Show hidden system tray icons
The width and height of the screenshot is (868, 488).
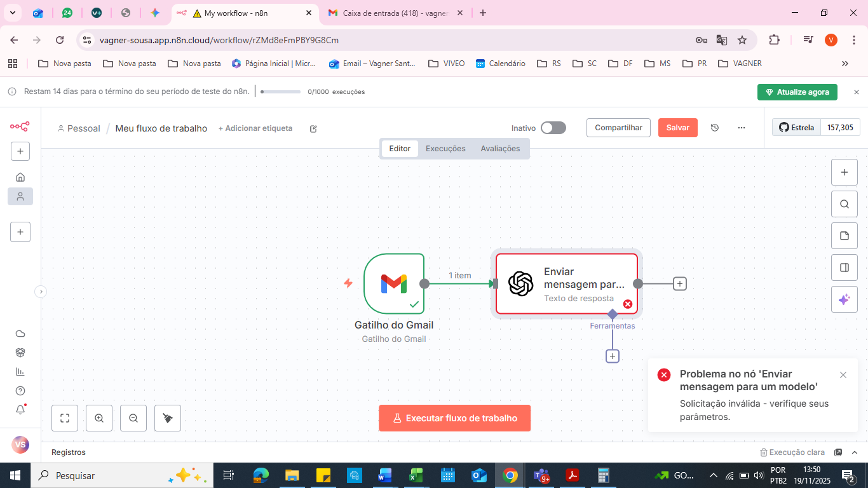click(x=713, y=475)
